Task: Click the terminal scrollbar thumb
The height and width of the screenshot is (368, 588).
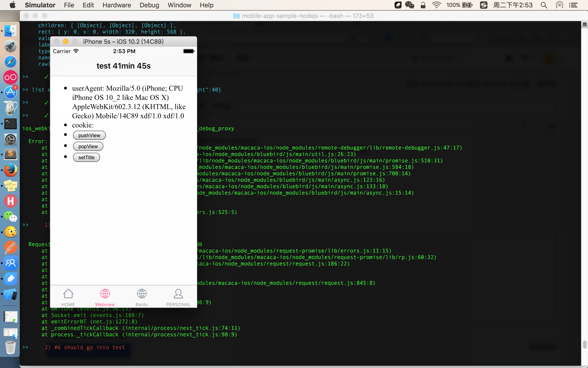Action: pos(585,344)
